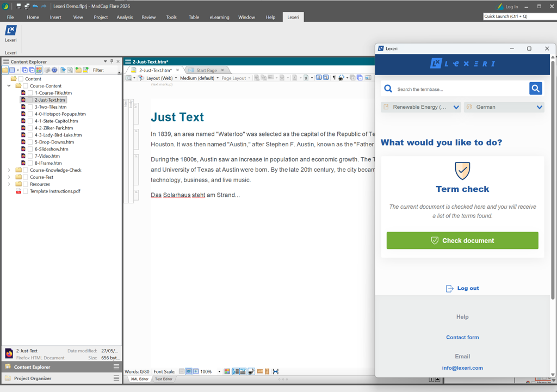The width and height of the screenshot is (557, 392).
Task: Click the save icon in title bar
Action: 18,6
